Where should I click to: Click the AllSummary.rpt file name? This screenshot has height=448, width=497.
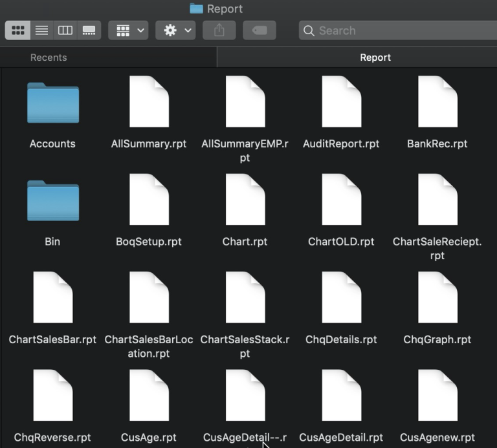[x=149, y=144]
